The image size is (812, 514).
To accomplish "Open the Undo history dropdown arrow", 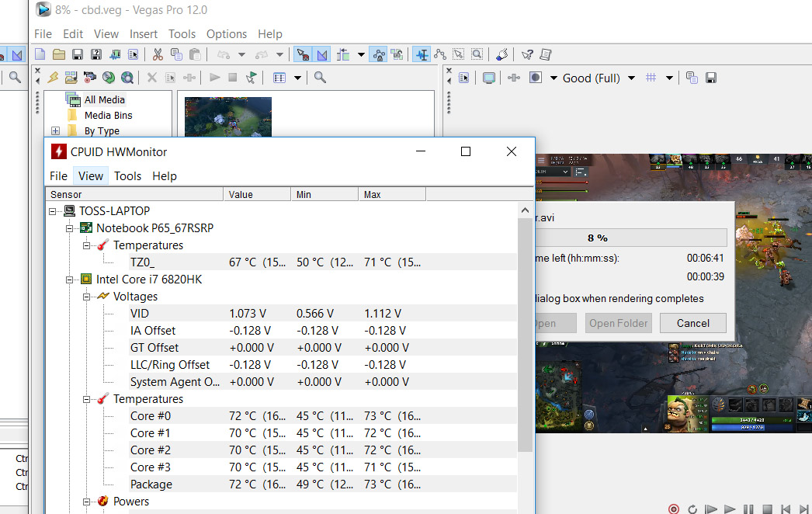I will pos(242,54).
